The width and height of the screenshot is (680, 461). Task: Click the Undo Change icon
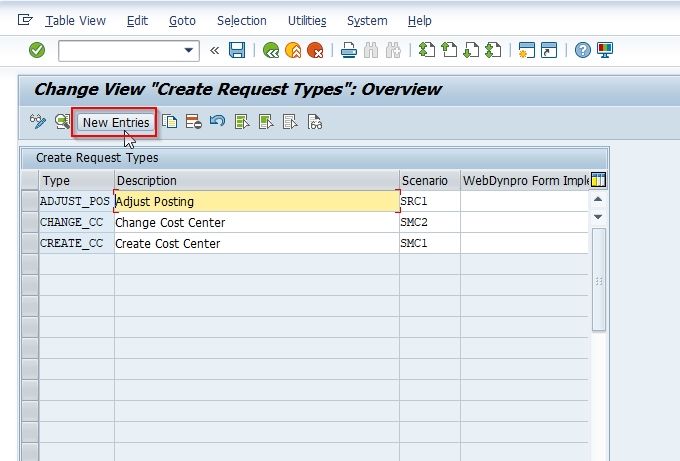click(217, 121)
